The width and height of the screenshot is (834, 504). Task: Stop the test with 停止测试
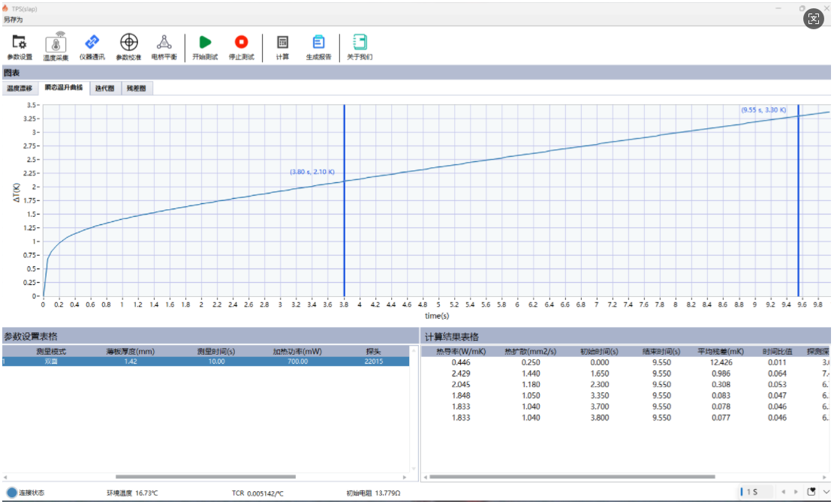click(241, 46)
